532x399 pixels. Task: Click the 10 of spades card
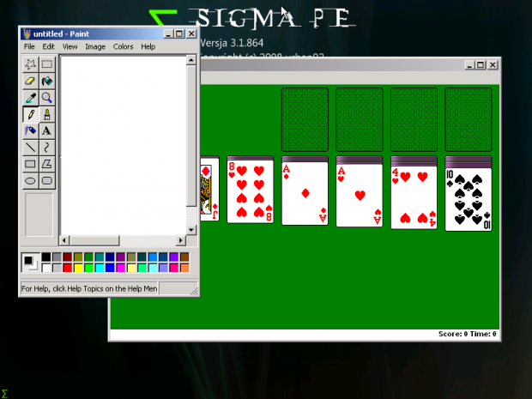[469, 199]
